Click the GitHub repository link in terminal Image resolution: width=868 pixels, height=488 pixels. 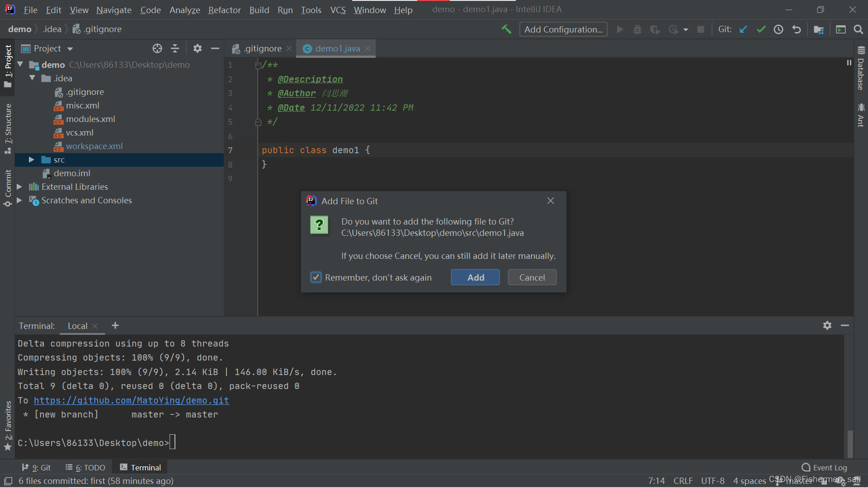click(x=131, y=400)
